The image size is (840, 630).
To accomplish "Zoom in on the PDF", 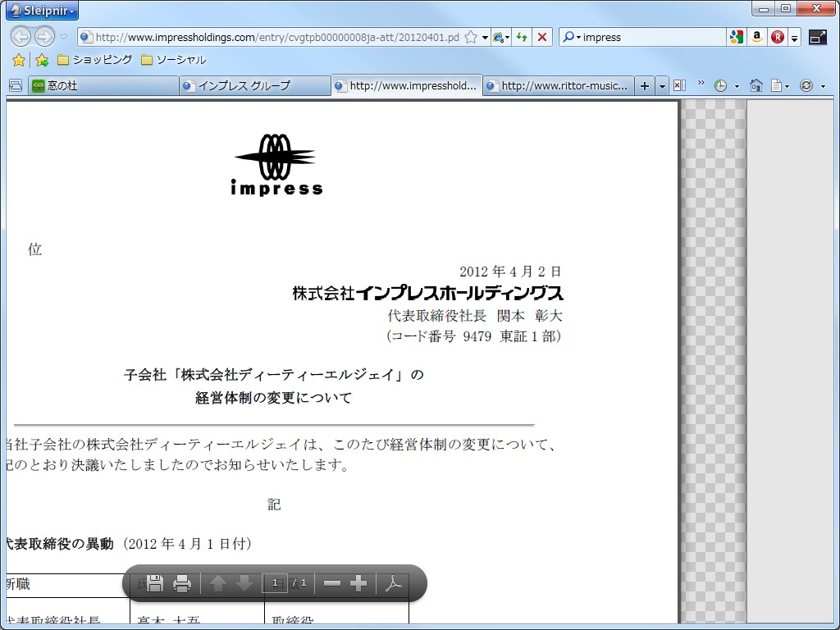I will click(x=358, y=582).
